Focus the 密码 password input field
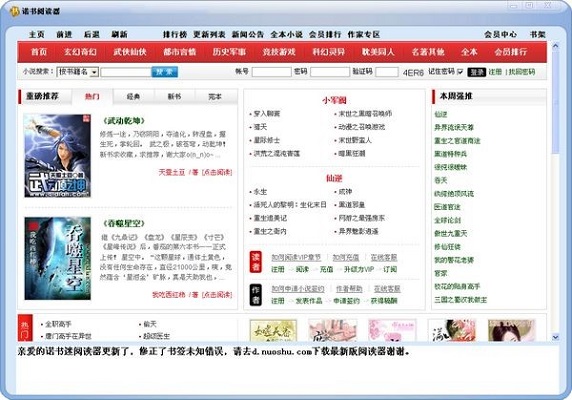This screenshot has width=572, height=400. click(x=330, y=72)
